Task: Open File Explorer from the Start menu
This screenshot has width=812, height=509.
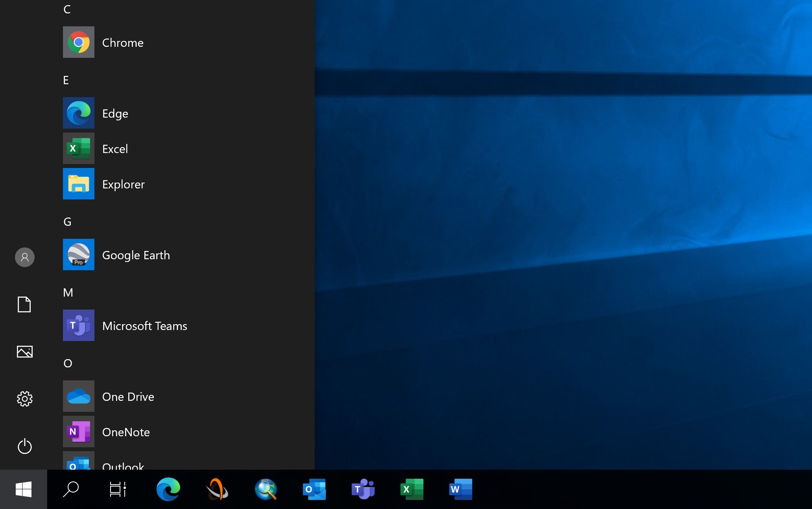Action: (123, 184)
